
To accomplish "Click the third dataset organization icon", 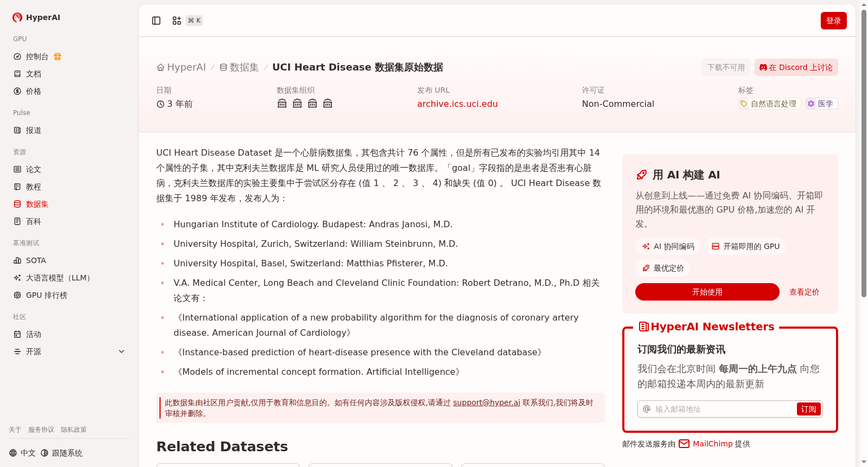I will [312, 104].
